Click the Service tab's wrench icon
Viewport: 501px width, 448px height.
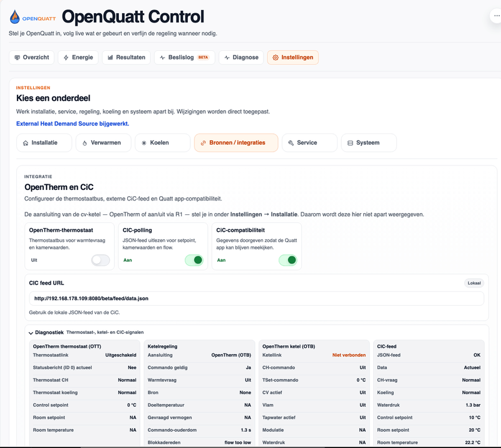(291, 143)
